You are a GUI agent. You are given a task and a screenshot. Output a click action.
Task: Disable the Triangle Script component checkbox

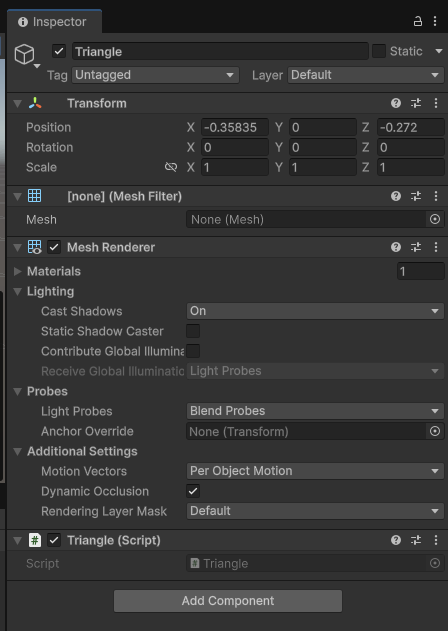pyautogui.click(x=54, y=540)
